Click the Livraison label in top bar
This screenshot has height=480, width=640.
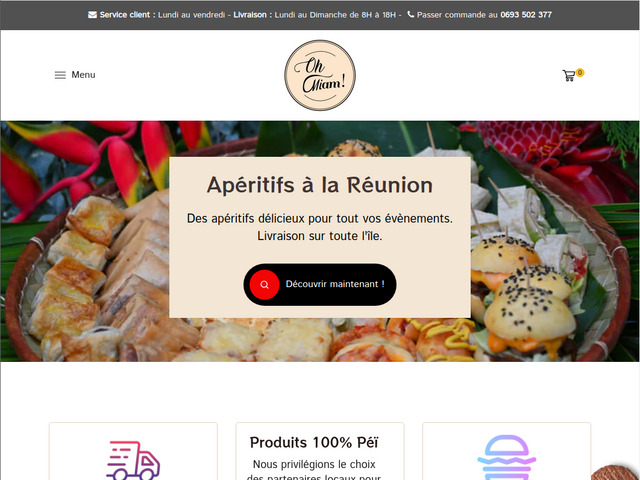click(250, 15)
